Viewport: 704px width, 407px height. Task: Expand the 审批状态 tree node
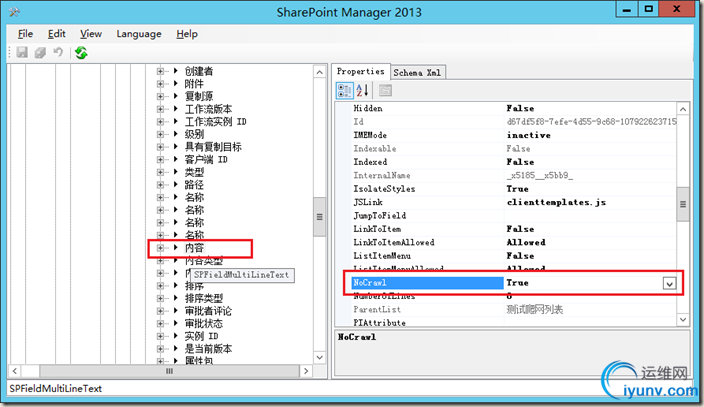pos(160,323)
